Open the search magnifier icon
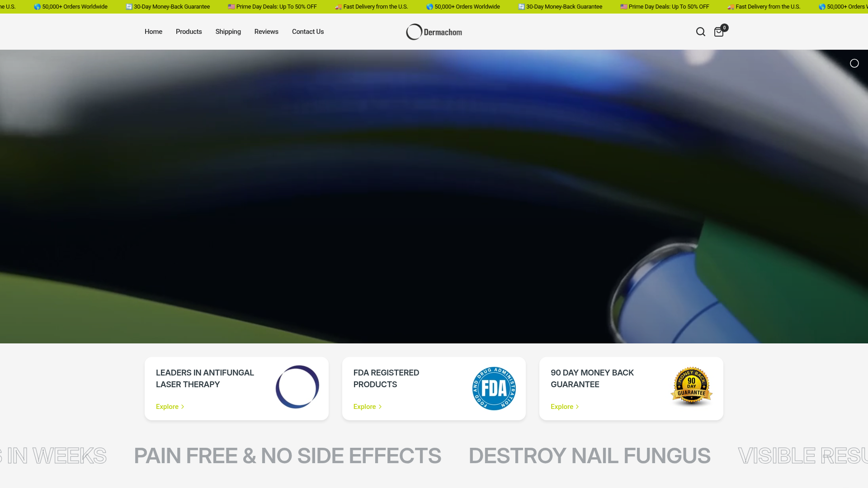This screenshot has height=488, width=868. tap(700, 32)
